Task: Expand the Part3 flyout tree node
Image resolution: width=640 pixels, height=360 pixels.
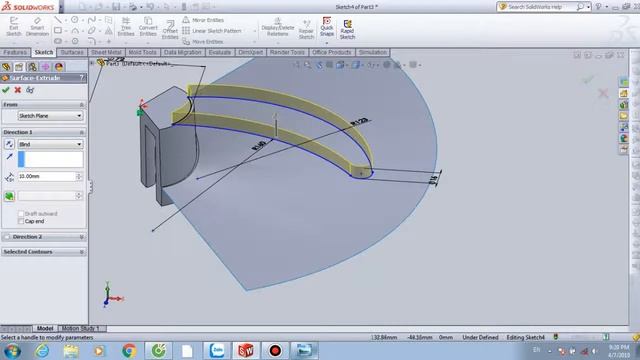Action: (92, 63)
